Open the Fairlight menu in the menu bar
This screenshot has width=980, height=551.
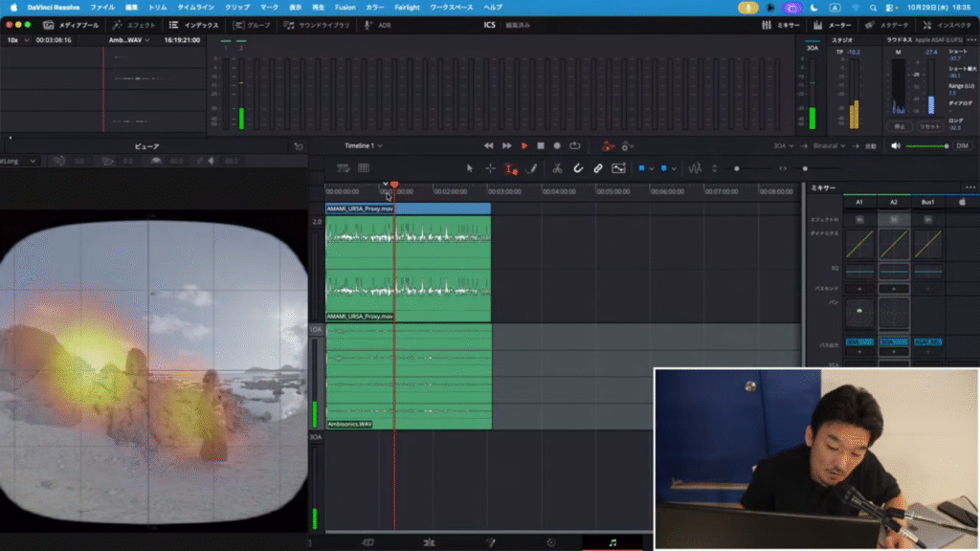click(407, 7)
